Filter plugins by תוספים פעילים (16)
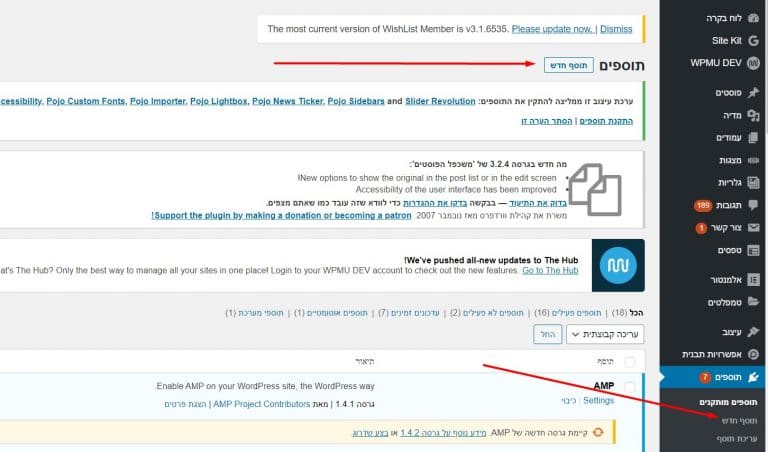This screenshot has height=452, width=768. (568, 312)
